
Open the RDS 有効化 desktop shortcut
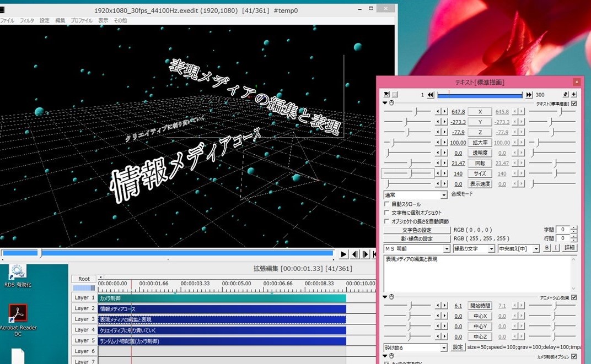pyautogui.click(x=18, y=272)
